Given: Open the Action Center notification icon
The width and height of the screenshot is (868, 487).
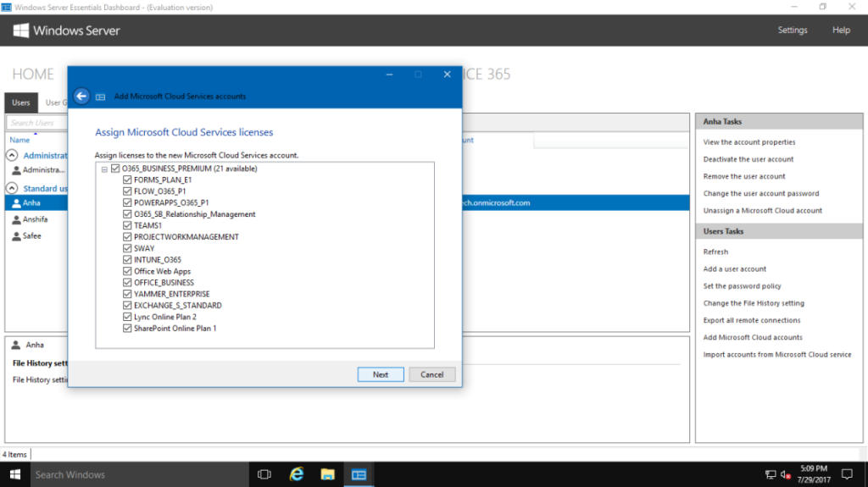Looking at the screenshot, I should pyautogui.click(x=847, y=474).
